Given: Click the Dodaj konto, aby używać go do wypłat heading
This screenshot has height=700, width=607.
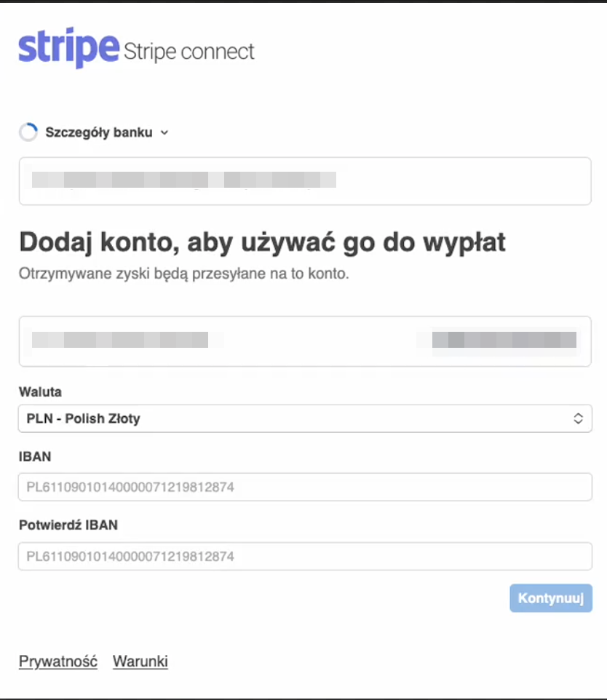Looking at the screenshot, I should coord(262,243).
